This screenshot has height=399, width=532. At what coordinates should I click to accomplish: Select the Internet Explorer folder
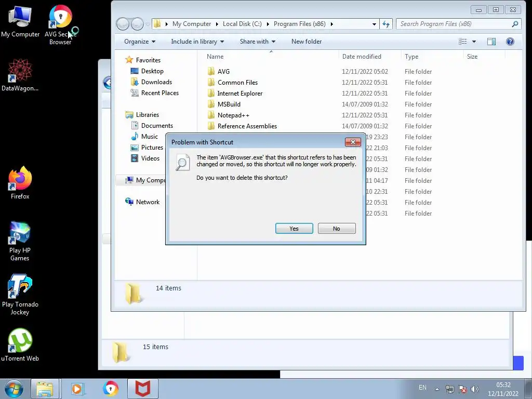point(240,93)
